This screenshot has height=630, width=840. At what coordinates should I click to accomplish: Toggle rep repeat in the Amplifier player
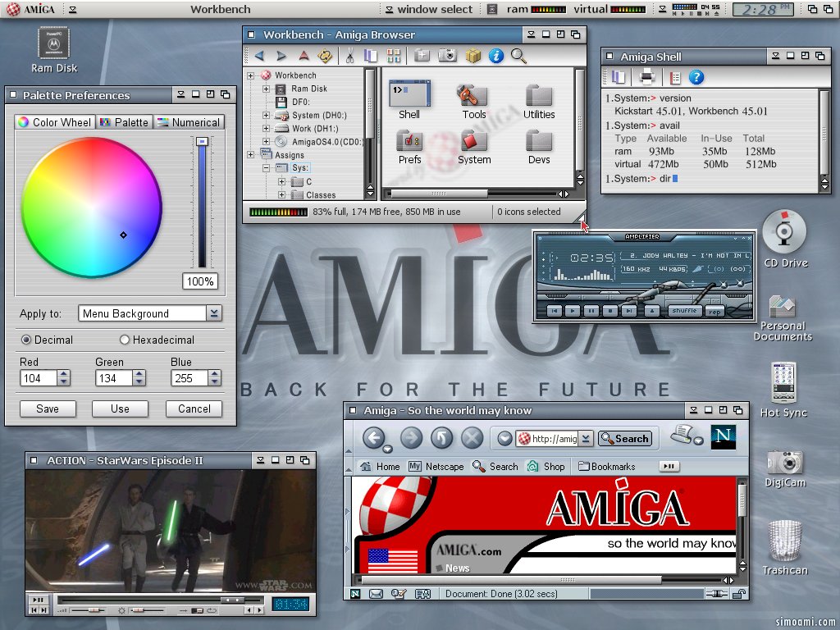point(714,312)
